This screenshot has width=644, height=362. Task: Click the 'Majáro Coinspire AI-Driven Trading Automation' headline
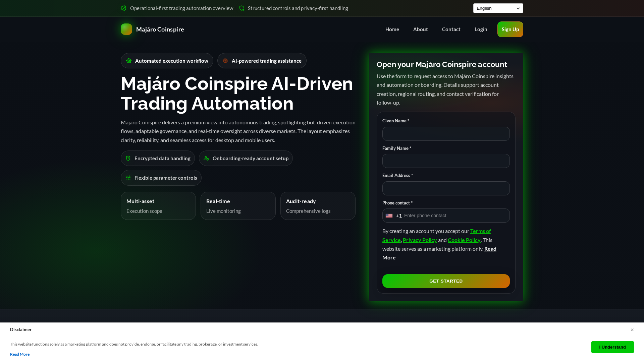(237, 93)
